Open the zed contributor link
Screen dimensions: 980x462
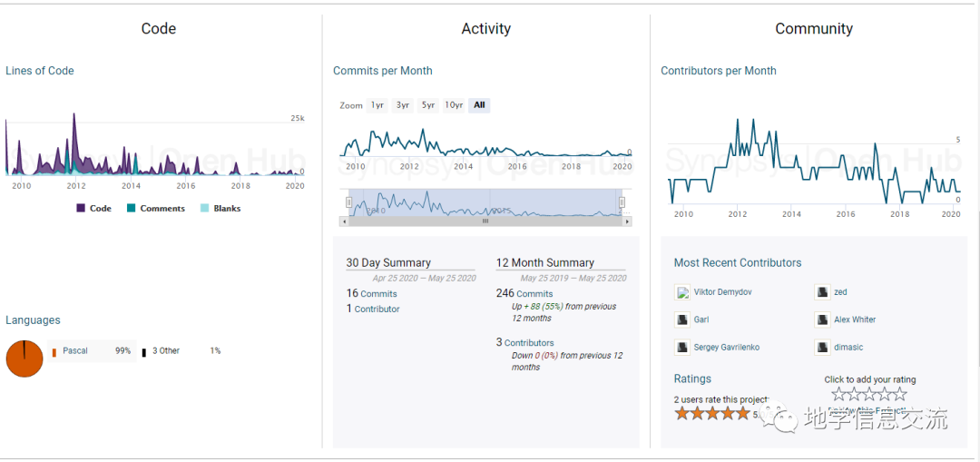[x=840, y=292]
